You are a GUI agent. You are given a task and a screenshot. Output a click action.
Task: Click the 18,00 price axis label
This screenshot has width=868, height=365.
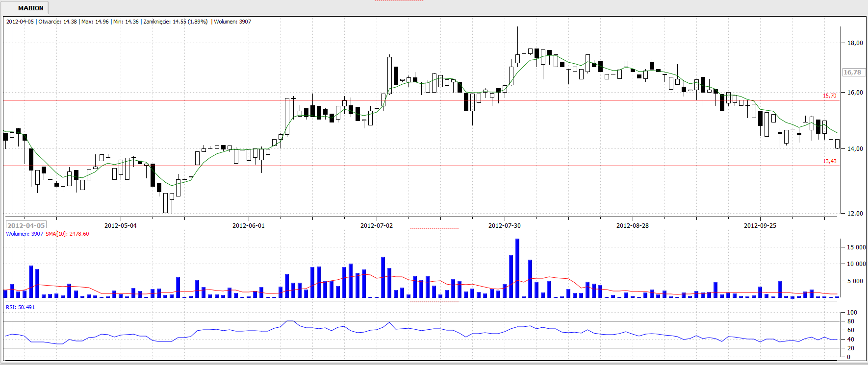tap(855, 43)
